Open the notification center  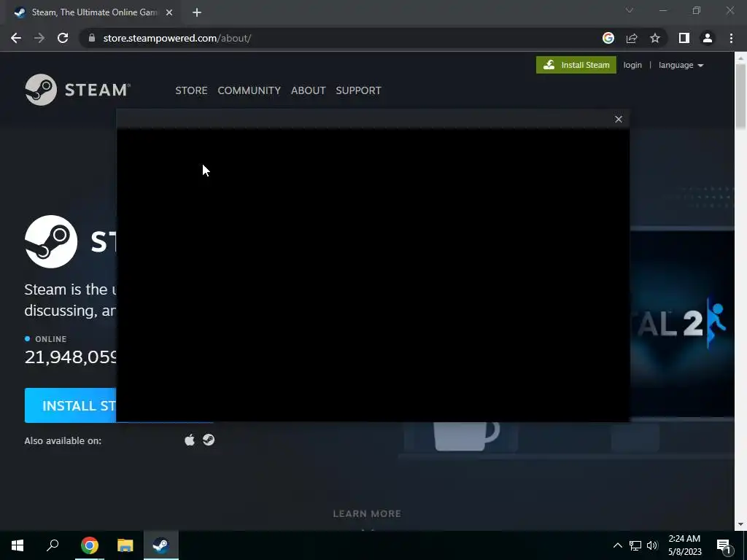tap(724, 545)
